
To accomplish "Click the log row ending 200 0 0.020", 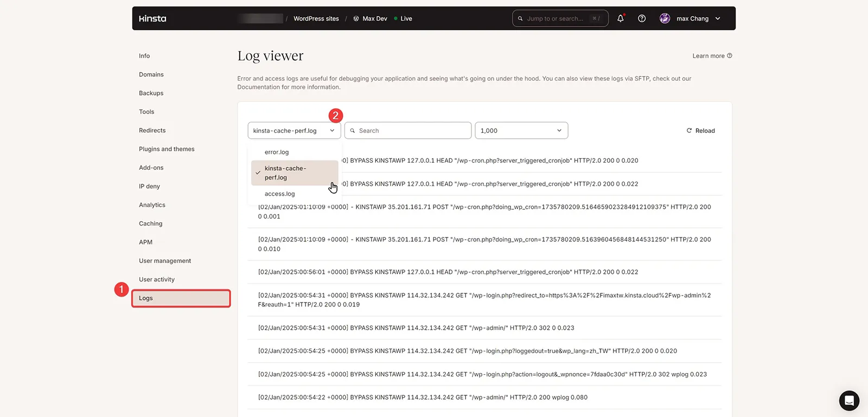I will pos(484,161).
